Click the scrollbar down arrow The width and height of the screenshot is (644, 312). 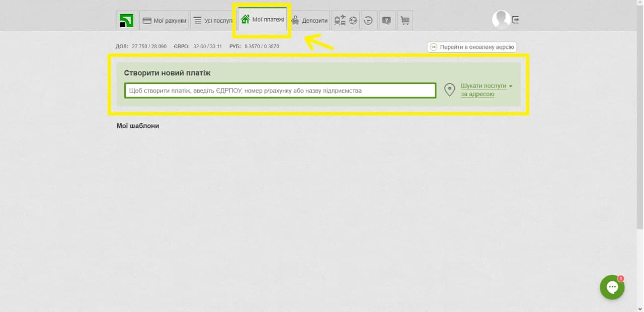tap(640, 308)
